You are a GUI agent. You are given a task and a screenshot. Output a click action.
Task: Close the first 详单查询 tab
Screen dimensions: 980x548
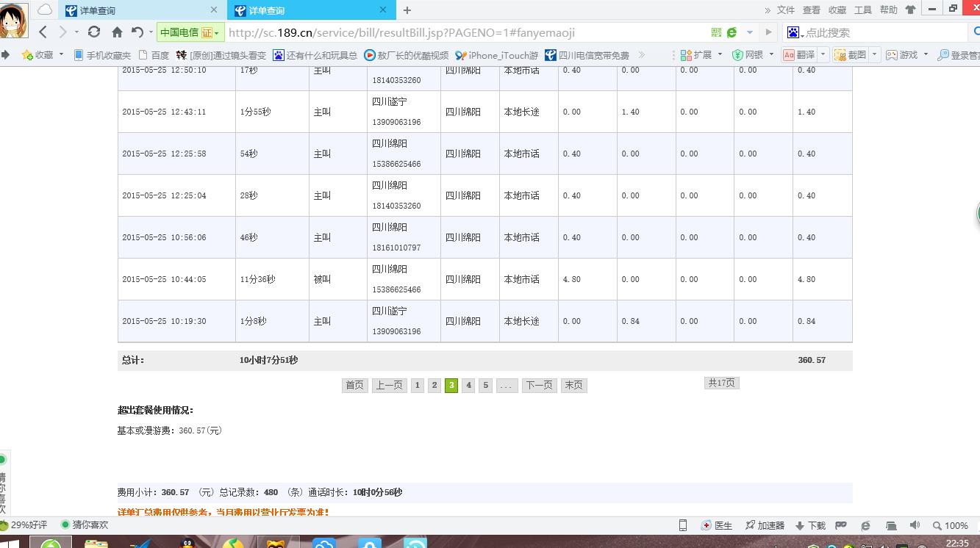[x=215, y=10]
